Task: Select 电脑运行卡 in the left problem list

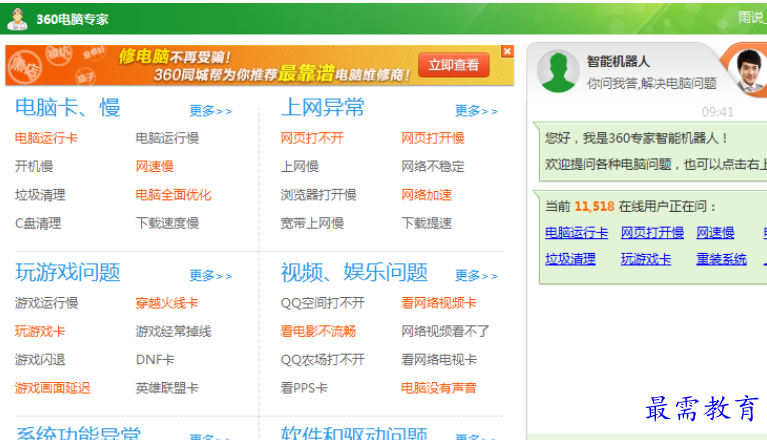Action: [x=46, y=138]
